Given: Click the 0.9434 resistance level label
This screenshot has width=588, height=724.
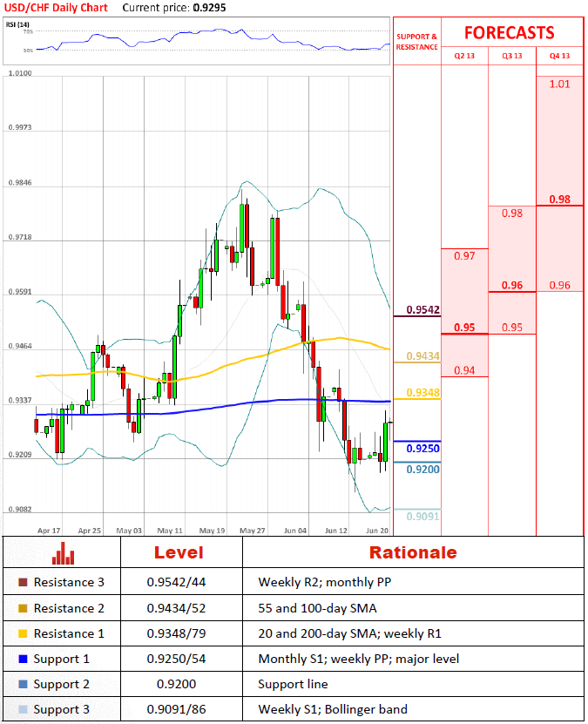Looking at the screenshot, I should click(x=422, y=356).
